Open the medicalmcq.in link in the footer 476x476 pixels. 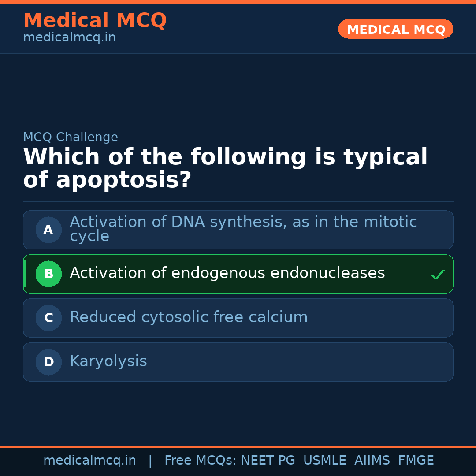click(89, 461)
